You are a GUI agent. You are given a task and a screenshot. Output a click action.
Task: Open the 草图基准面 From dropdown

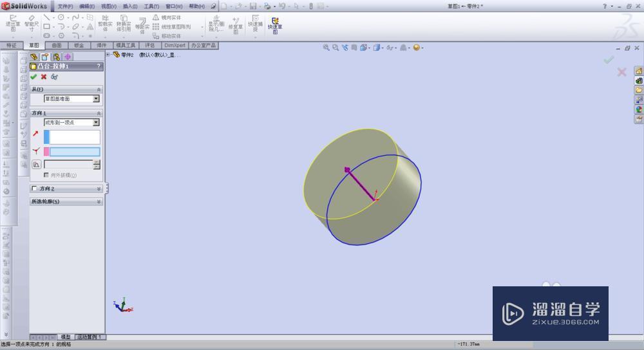click(x=96, y=98)
